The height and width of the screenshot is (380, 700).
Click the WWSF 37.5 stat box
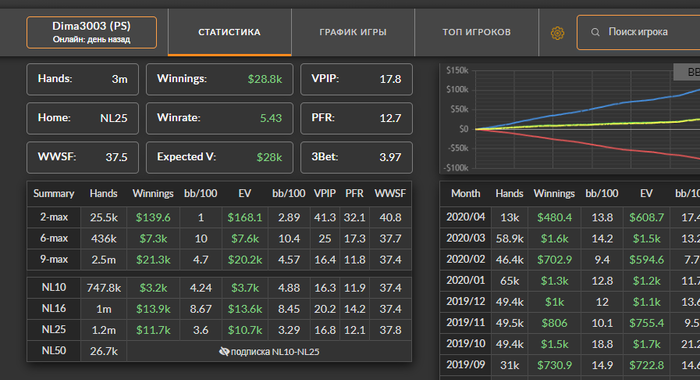pyautogui.click(x=83, y=157)
